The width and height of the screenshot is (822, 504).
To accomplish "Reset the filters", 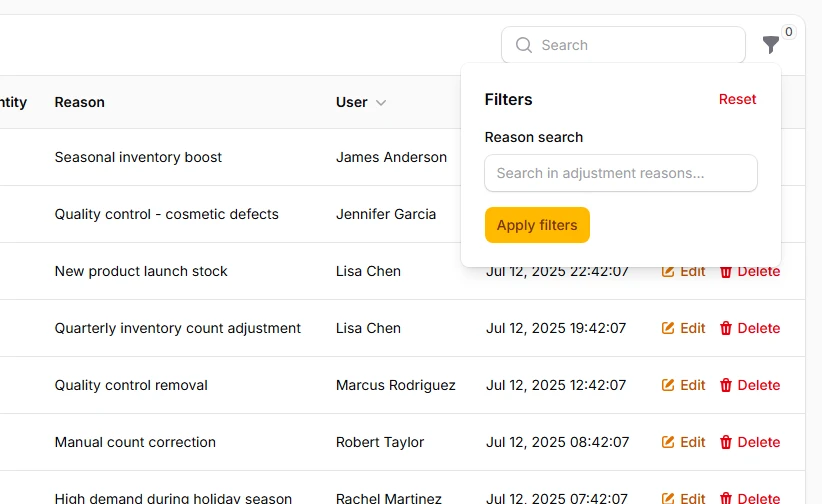I will click(x=737, y=99).
